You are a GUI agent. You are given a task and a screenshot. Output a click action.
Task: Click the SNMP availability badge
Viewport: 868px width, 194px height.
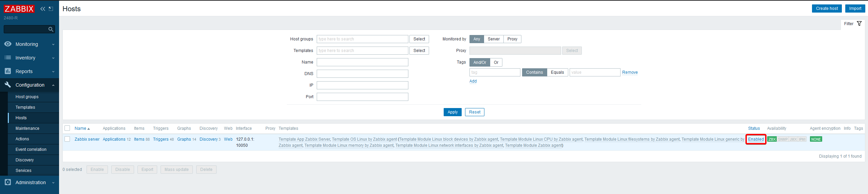[783, 139]
